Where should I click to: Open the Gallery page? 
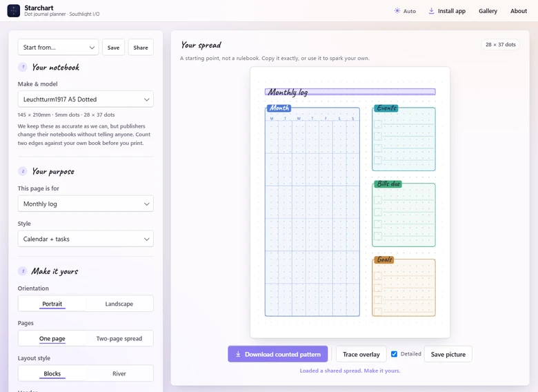click(x=488, y=11)
